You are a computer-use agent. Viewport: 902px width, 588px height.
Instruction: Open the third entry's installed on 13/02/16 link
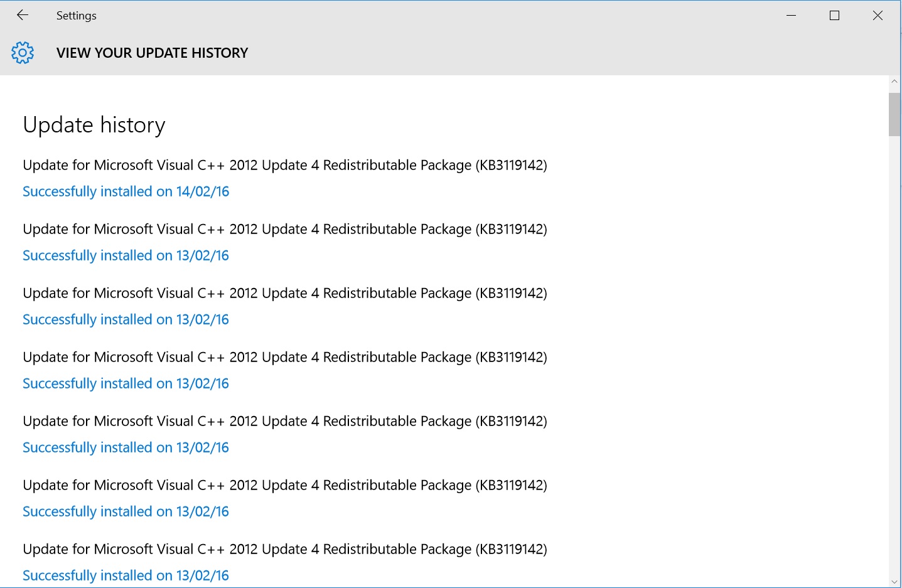pos(126,319)
